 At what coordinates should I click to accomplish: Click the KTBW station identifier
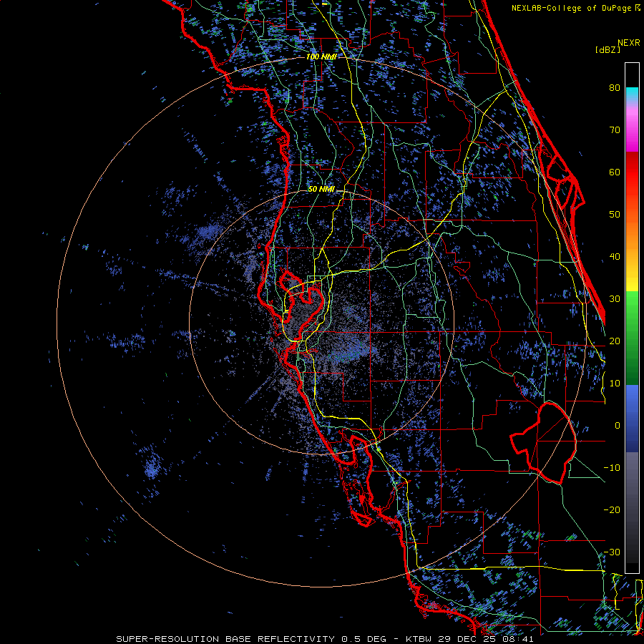(419, 639)
